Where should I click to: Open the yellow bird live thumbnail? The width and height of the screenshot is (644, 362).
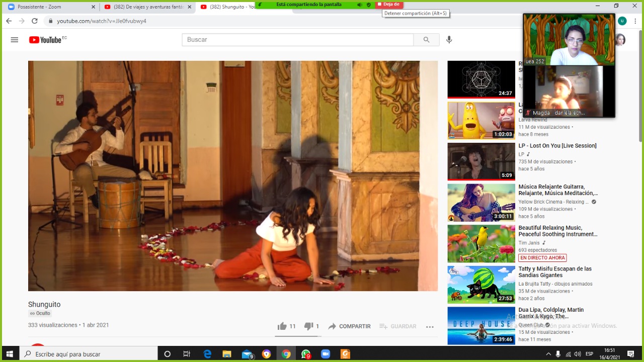click(481, 244)
